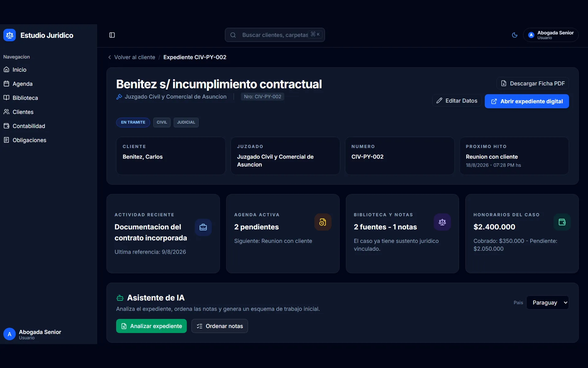Viewport: 588px width, 368px height.
Task: Click the Ultima referencia: 9/8/2026 text
Action: (x=150, y=252)
